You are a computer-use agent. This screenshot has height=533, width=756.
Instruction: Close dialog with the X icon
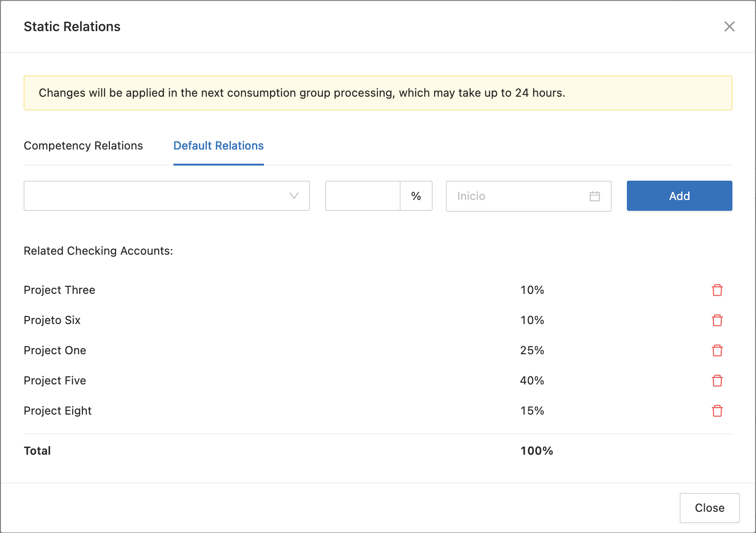[x=729, y=26]
